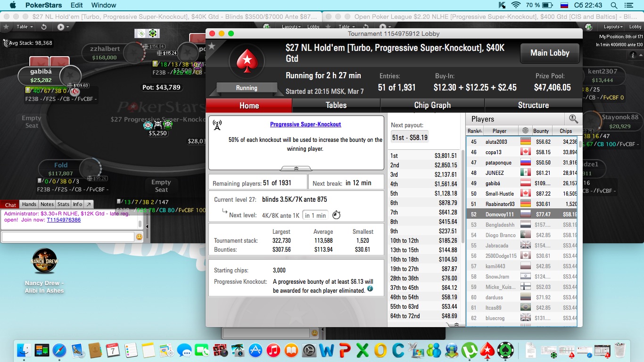This screenshot has width=644, height=362.
Task: Collapse the Progressive Super-Knockout info panel
Action: pyautogui.click(x=296, y=168)
